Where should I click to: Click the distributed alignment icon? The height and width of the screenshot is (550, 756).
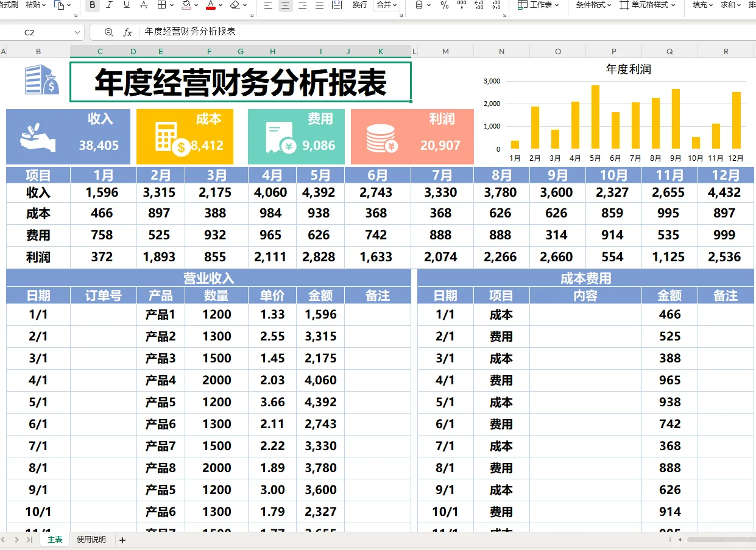337,5
